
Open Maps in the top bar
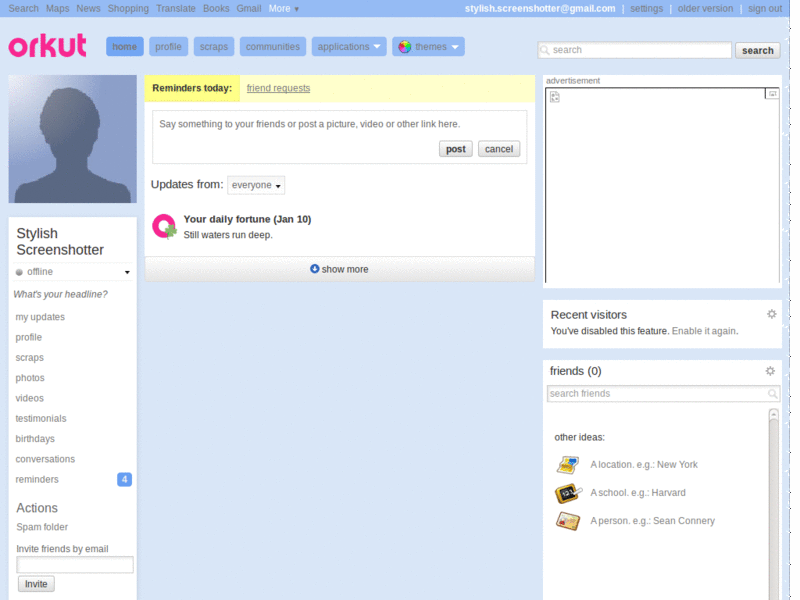point(58,9)
